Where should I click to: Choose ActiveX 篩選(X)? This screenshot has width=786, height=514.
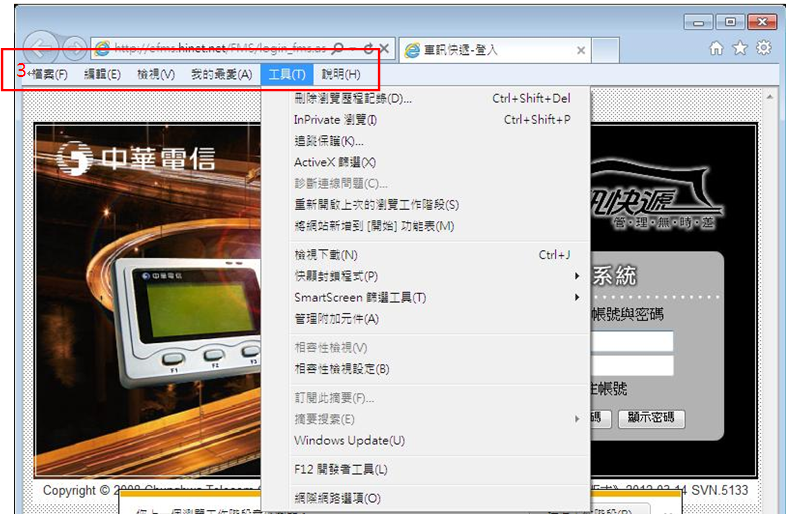[x=426, y=162]
